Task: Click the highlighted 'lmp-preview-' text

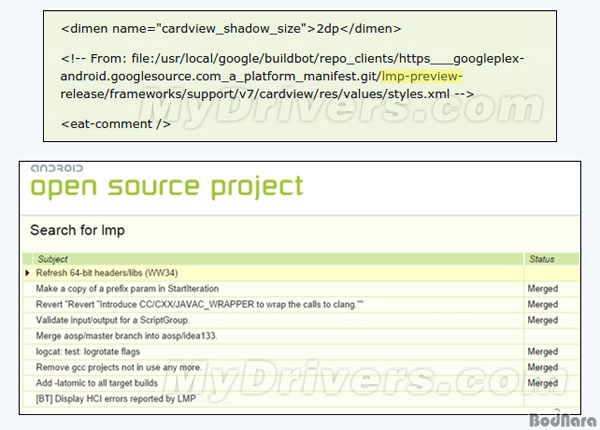Action: tap(422, 76)
